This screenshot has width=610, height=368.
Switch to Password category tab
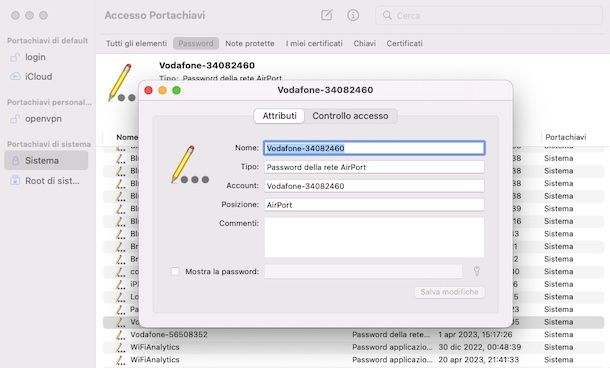pos(196,43)
